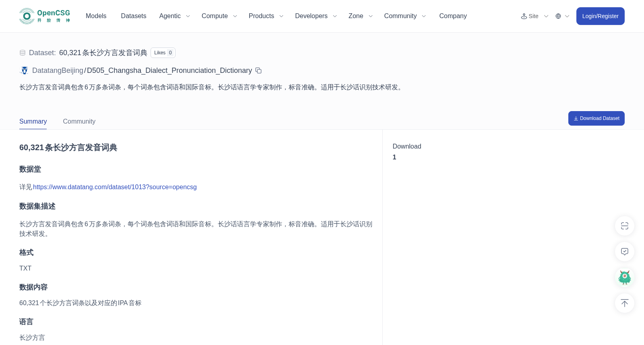Expand the Compute menu
The width and height of the screenshot is (644, 345).
(219, 16)
